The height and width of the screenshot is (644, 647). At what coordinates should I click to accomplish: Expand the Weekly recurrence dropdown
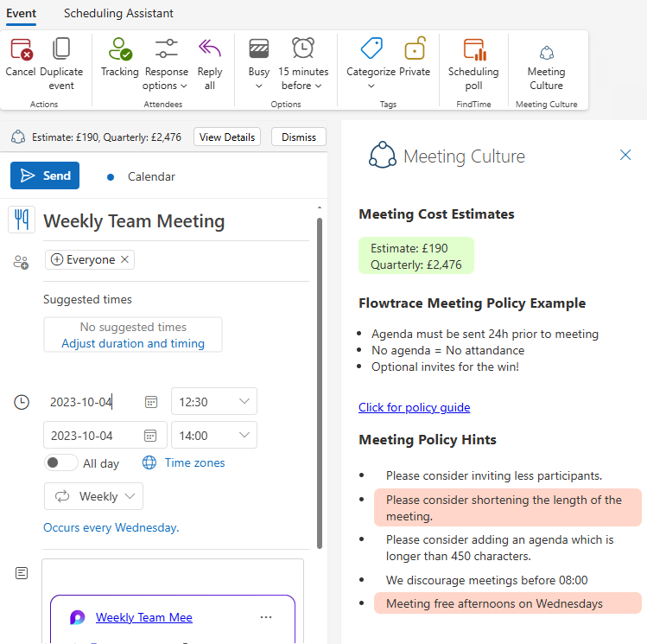(93, 496)
